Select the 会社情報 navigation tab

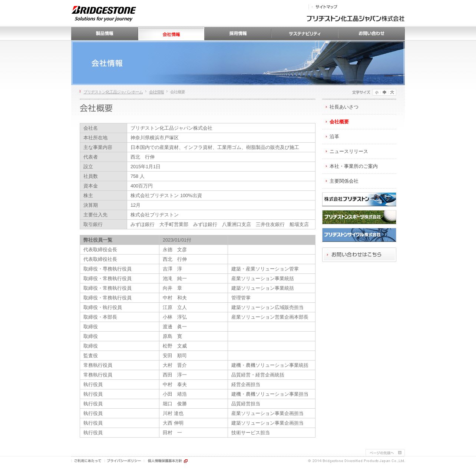(x=171, y=34)
